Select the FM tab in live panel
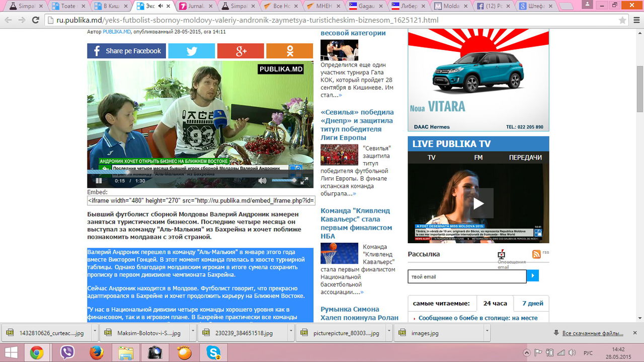 pyautogui.click(x=478, y=158)
